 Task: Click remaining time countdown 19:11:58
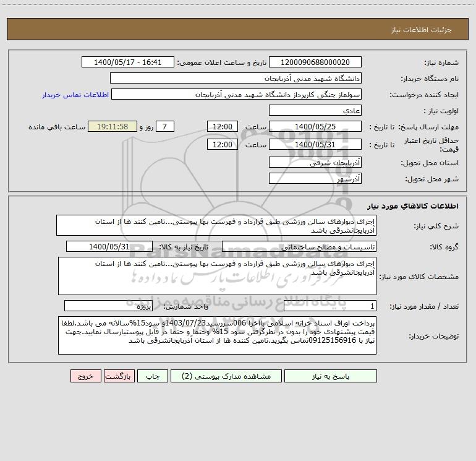point(113,126)
